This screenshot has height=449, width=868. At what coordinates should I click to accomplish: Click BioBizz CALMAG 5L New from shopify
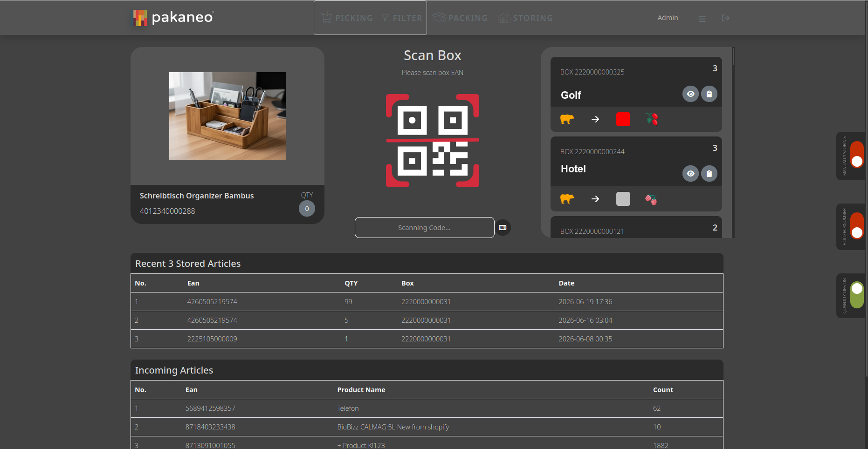(x=393, y=427)
